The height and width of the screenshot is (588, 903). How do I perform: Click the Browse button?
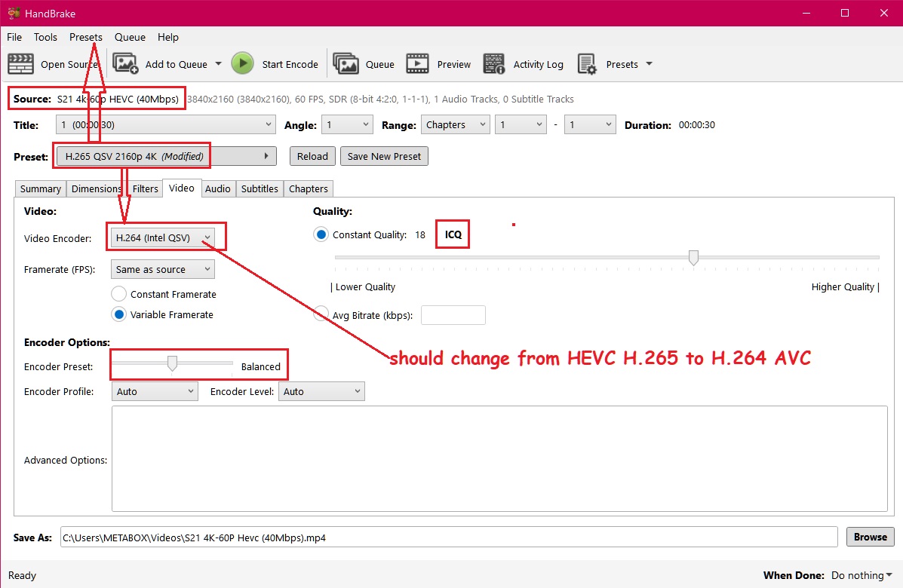(870, 537)
